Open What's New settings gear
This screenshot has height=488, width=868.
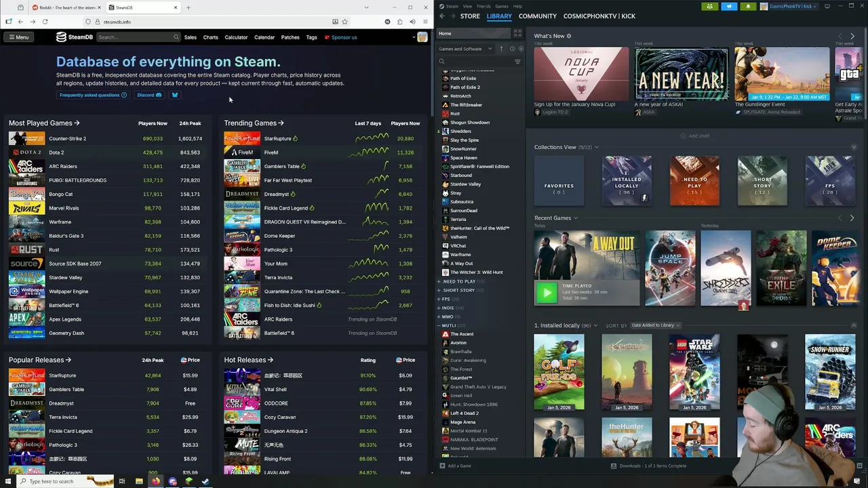coord(569,36)
